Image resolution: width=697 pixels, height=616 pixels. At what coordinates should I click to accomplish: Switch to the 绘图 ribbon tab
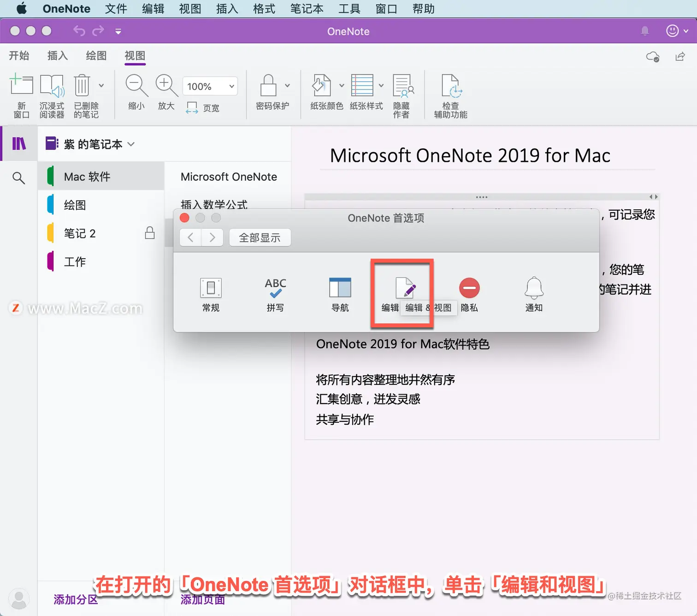pos(96,56)
